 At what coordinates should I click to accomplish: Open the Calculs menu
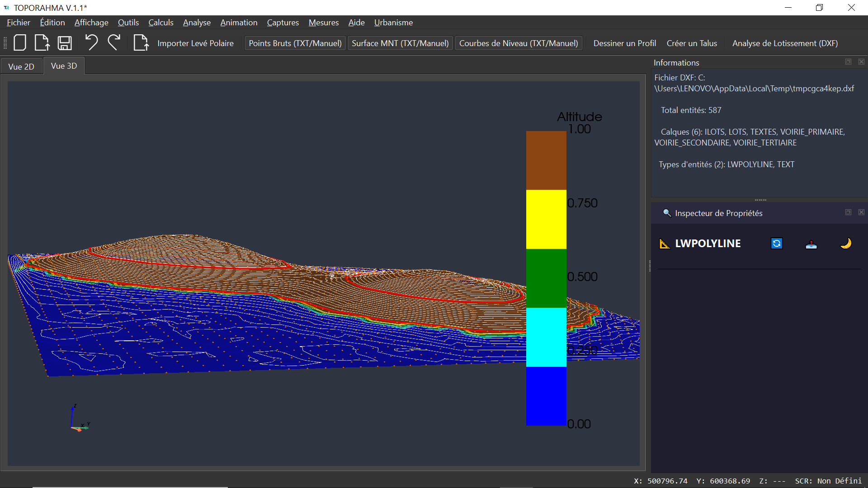point(160,23)
